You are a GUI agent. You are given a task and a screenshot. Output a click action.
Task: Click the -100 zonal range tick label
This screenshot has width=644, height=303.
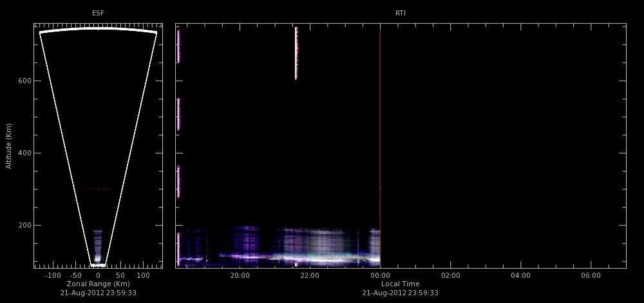pos(52,275)
